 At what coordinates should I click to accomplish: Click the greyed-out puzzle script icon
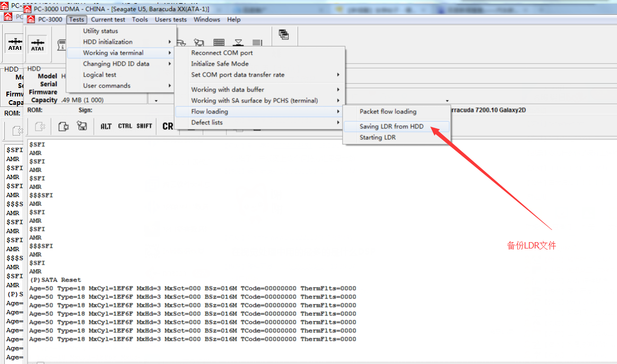pyautogui.click(x=40, y=126)
